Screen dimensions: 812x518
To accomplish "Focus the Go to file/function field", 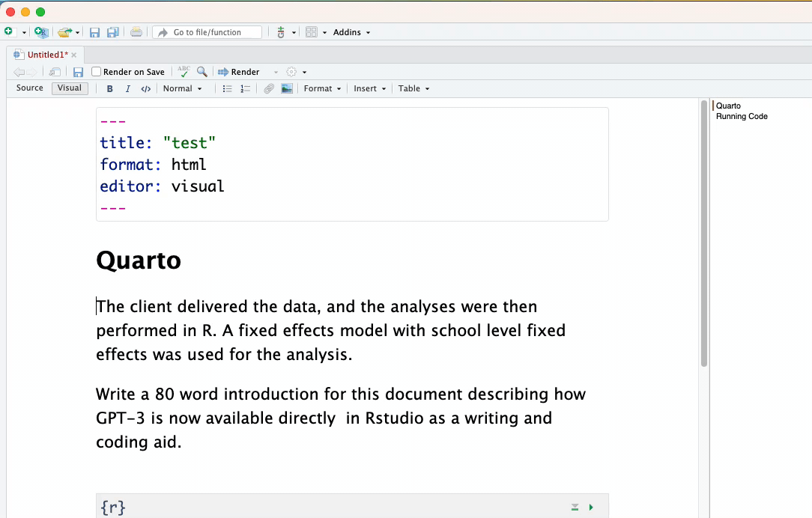I will [x=207, y=32].
